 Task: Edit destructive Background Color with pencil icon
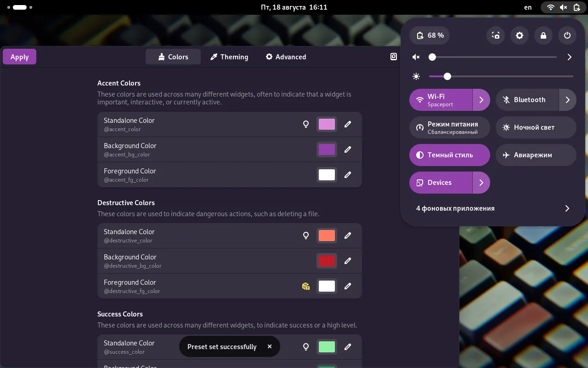click(x=348, y=261)
